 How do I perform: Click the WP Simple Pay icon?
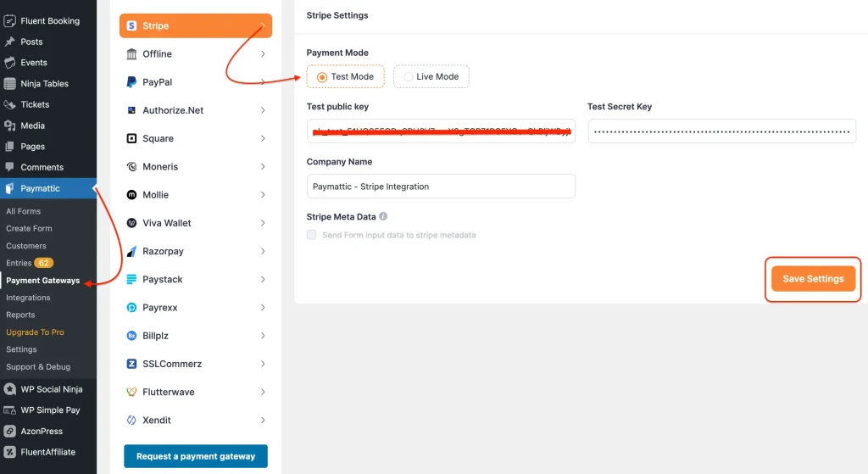[9, 410]
